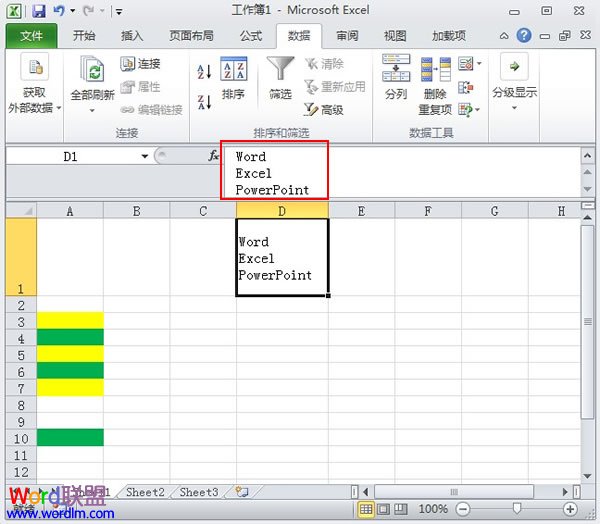Select column D header
600x524 pixels.
coord(282,211)
